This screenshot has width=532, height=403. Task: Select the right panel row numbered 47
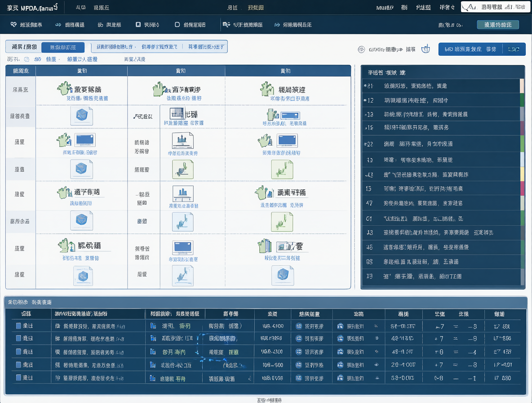441,203
